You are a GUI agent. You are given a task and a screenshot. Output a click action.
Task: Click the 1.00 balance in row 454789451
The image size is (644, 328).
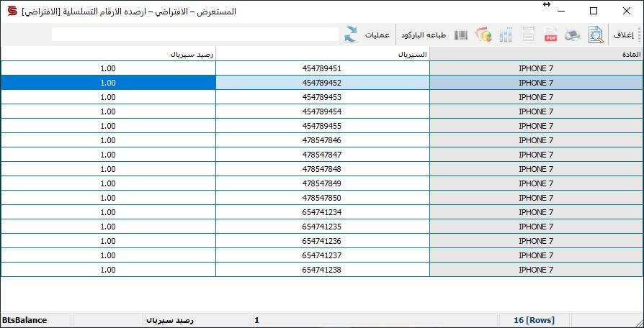[x=108, y=68]
